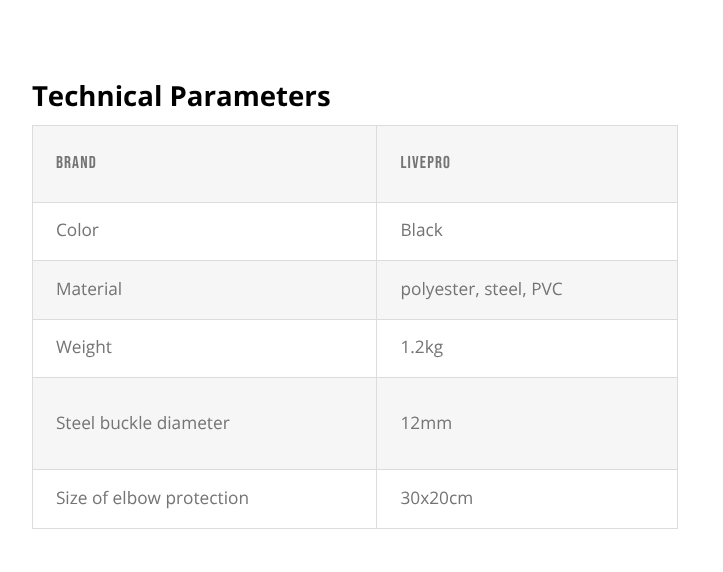Click the word Parameters in the heading
The width and height of the screenshot is (723, 572).
250,96
